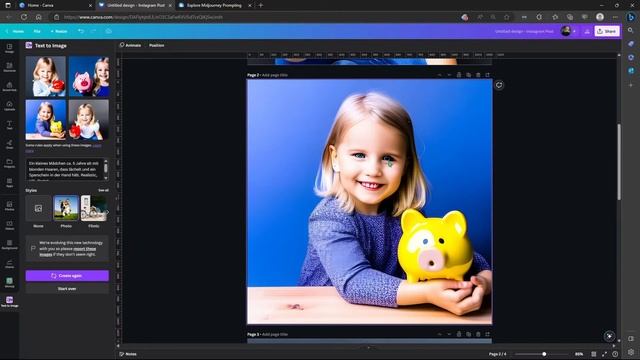Screen dimensions: 640x360
Task: Select the Text to Image sidebar app
Action: coord(9,302)
